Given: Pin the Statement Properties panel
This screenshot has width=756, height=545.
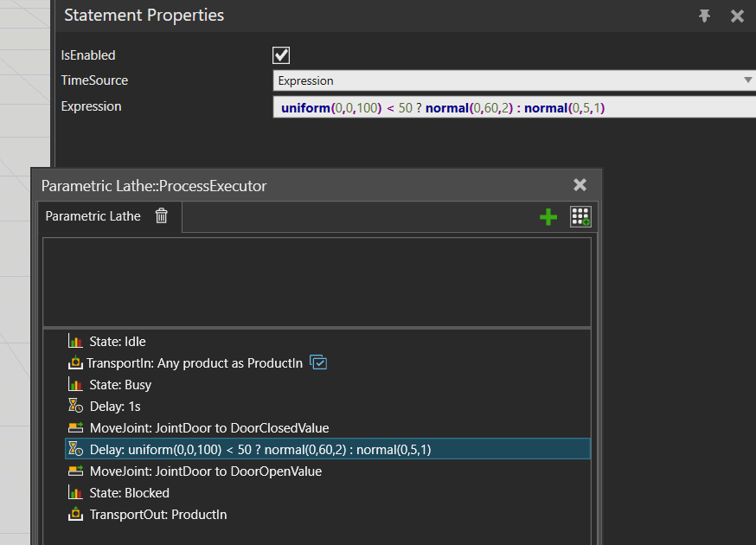Looking at the screenshot, I should [706, 16].
